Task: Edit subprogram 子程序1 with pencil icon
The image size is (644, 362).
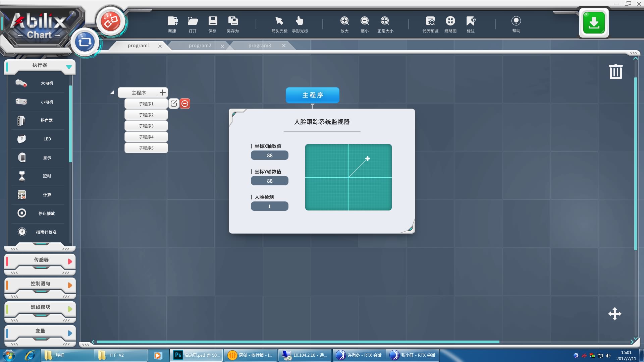Action: point(174,104)
